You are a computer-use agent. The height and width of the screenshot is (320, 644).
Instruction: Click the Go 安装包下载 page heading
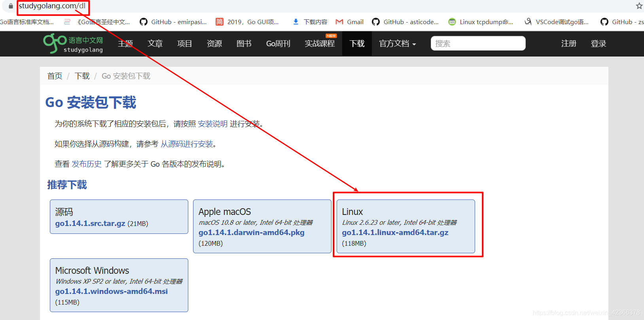(91, 102)
